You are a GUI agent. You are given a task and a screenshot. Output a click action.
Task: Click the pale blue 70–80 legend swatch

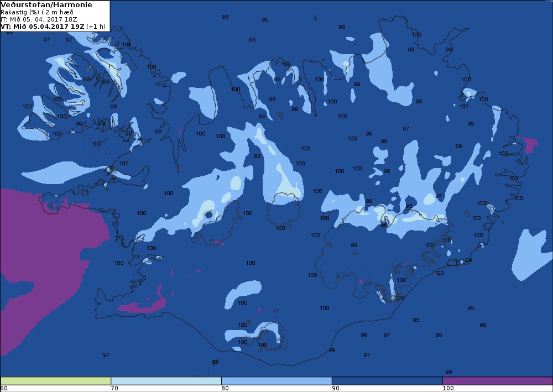tap(166, 381)
